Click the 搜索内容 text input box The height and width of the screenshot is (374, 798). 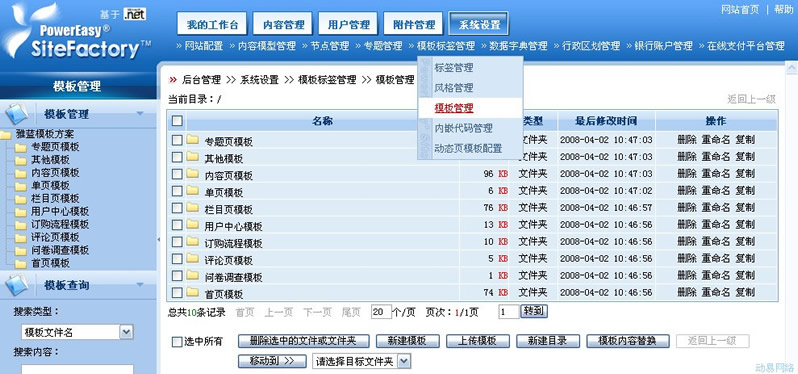77,369
